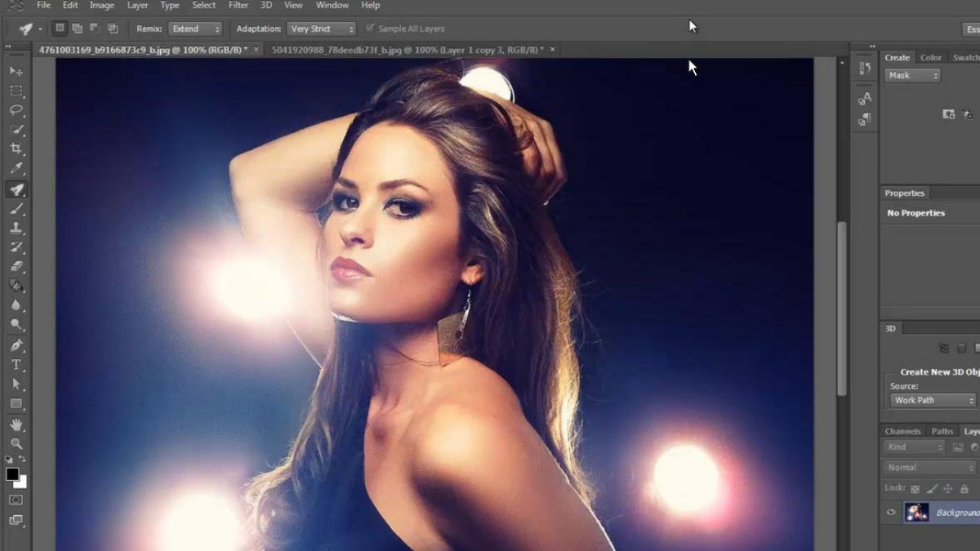Image resolution: width=980 pixels, height=551 pixels.
Task: Select the Lasso tool
Action: [x=16, y=110]
